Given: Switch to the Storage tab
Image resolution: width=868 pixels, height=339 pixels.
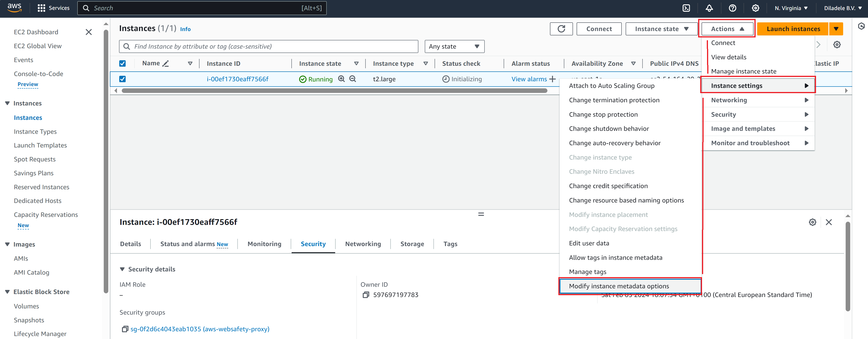Looking at the screenshot, I should click(x=412, y=244).
